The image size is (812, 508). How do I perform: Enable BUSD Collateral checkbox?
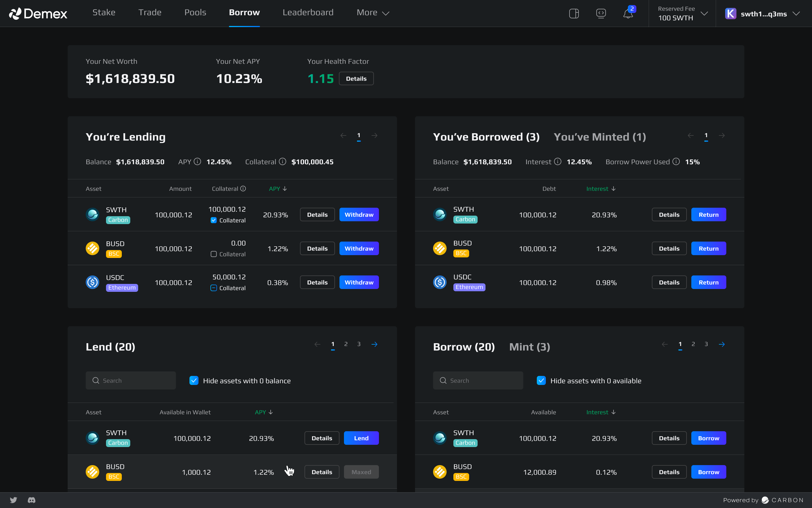coord(213,254)
